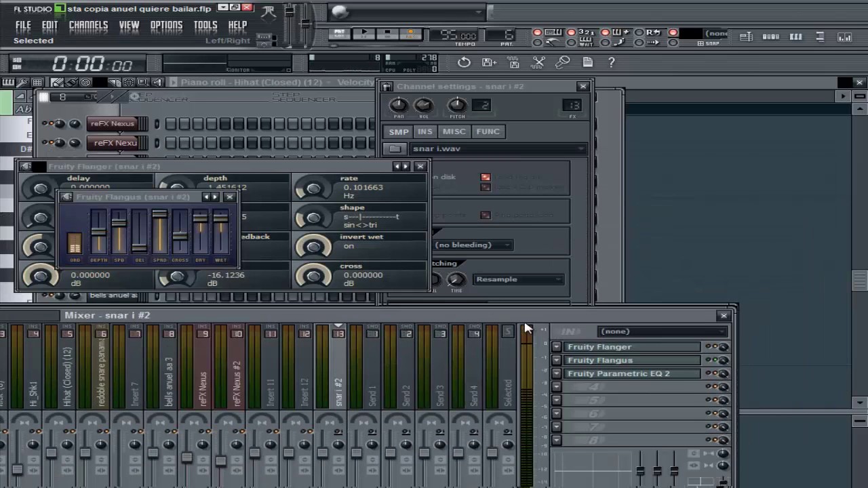Open Fruity Flangus effect in mixer slot
This screenshot has height=488, width=868.
point(633,361)
